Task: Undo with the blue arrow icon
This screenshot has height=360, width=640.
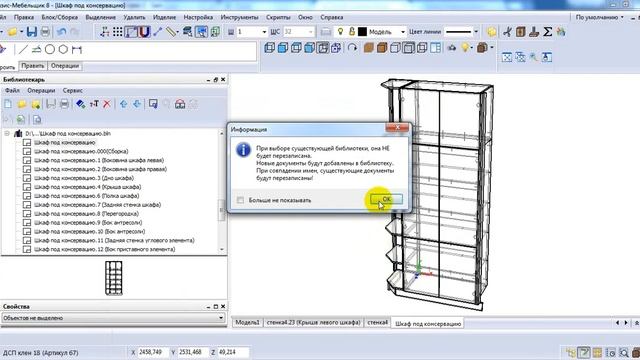Action: coord(62,32)
